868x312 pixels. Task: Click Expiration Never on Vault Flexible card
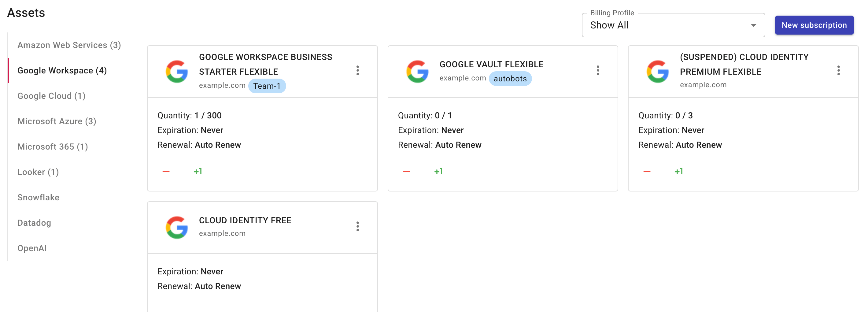pyautogui.click(x=430, y=130)
